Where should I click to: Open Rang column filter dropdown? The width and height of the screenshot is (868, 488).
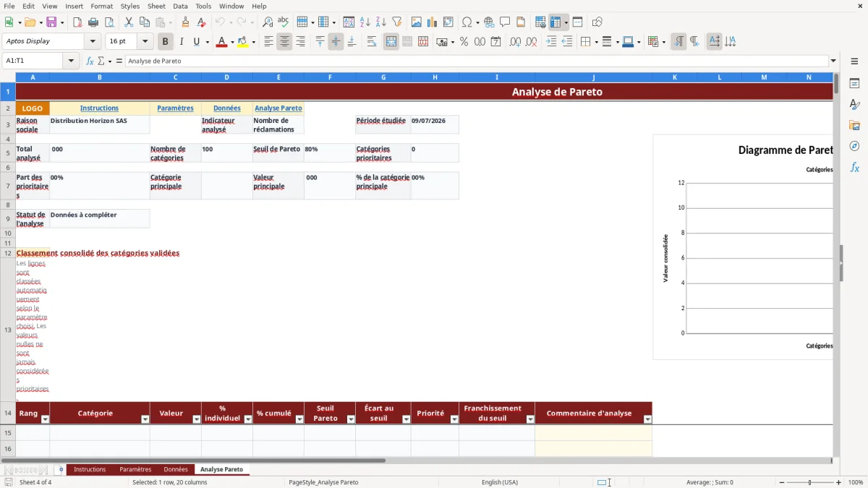pos(45,419)
